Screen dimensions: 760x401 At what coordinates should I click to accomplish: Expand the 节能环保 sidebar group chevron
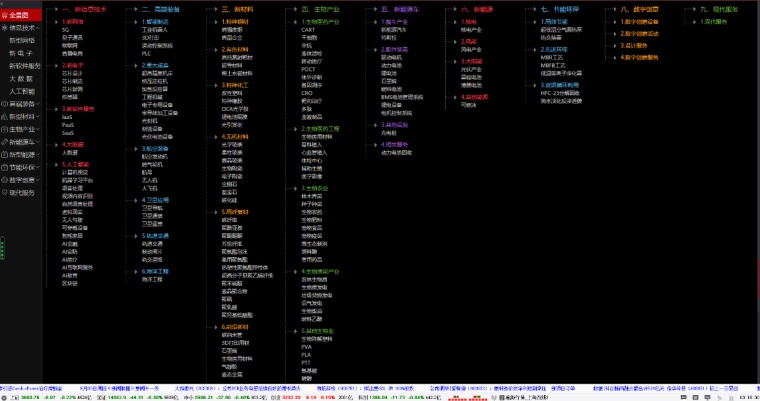tap(38, 167)
